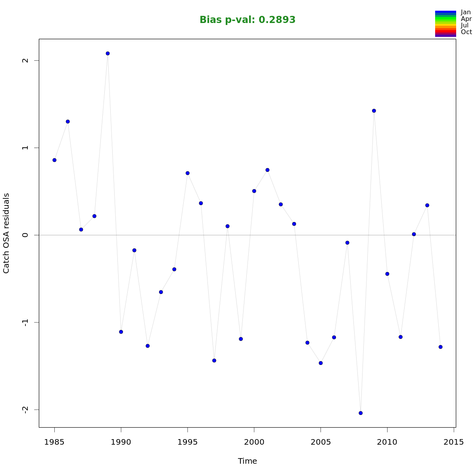Select the 1990 data point near -1.1
The image size is (476, 476).
pyautogui.click(x=121, y=332)
